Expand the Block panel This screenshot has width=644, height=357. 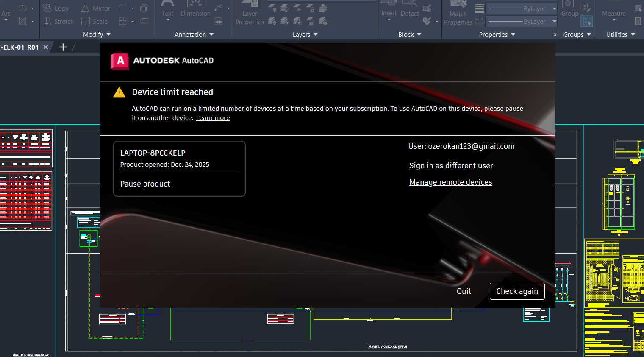click(x=410, y=35)
